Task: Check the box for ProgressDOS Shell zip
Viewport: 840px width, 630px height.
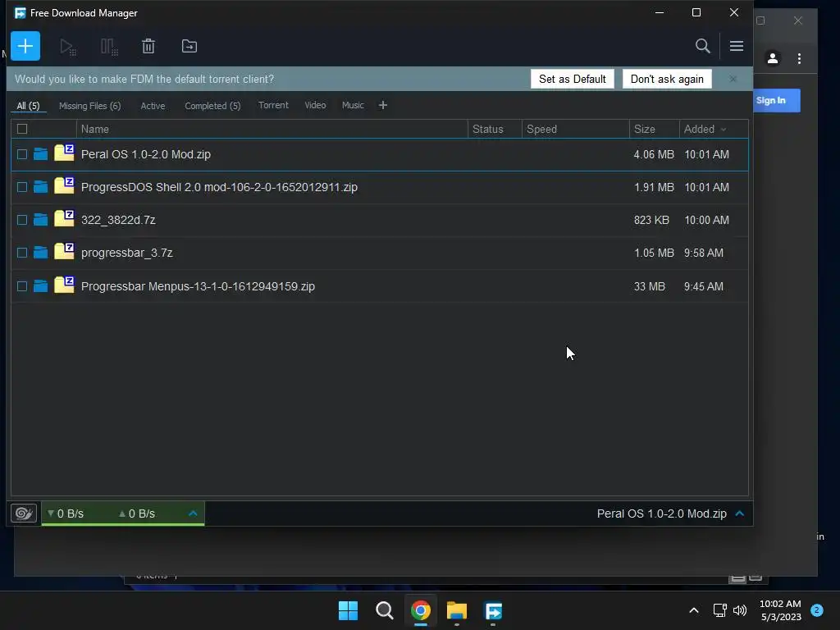Action: coord(22,187)
